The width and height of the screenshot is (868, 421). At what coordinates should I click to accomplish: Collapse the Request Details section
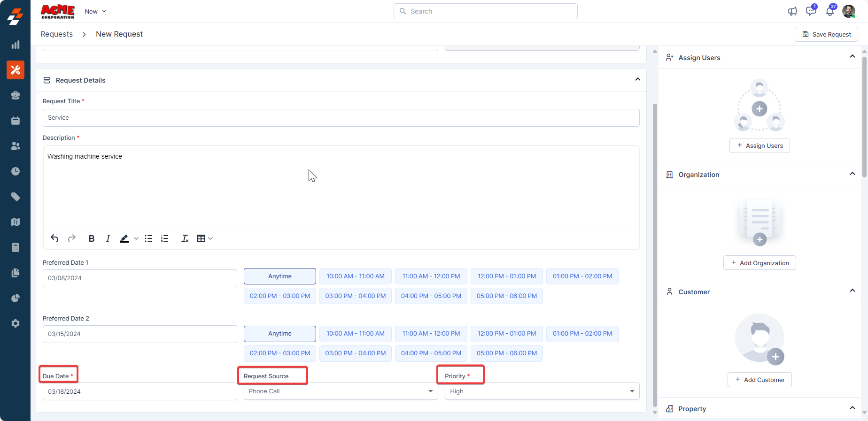tap(637, 79)
